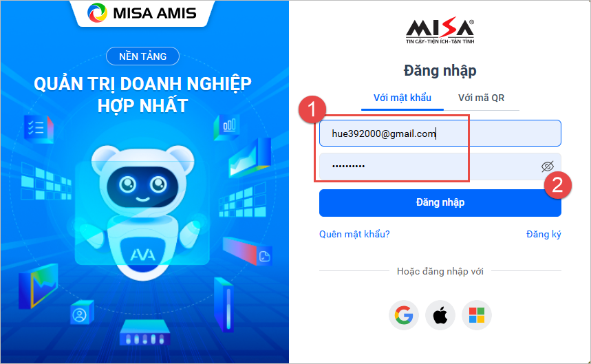Click the user profile cube icon

click(x=82, y=313)
